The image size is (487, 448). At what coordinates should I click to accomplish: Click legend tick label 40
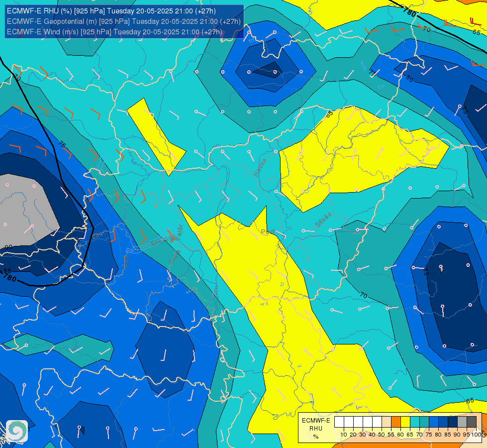tap(372, 435)
